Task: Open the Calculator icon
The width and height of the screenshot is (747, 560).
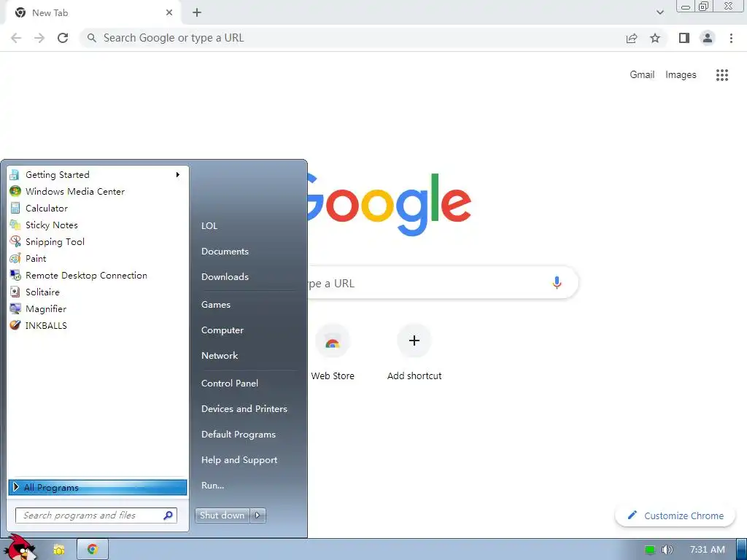Action: pos(15,208)
